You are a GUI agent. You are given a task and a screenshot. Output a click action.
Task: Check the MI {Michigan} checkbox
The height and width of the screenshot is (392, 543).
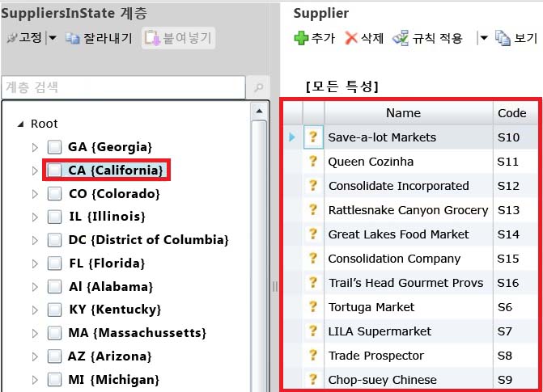(54, 380)
